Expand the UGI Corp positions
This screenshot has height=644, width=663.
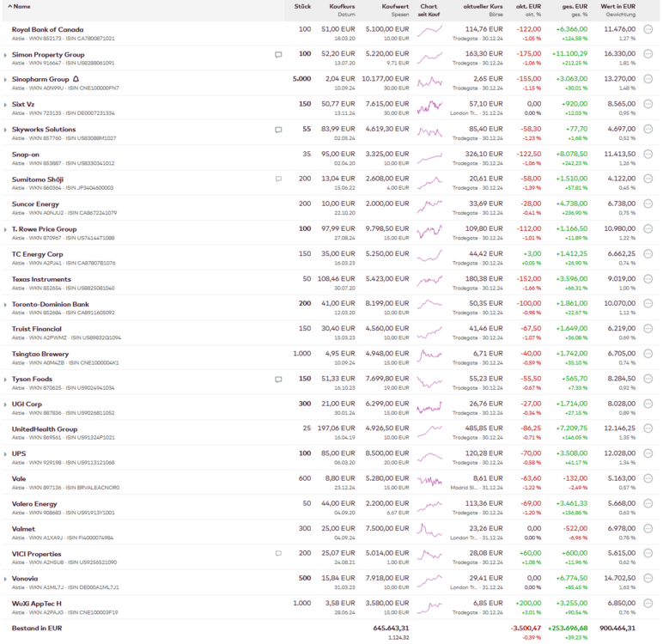click(5, 404)
